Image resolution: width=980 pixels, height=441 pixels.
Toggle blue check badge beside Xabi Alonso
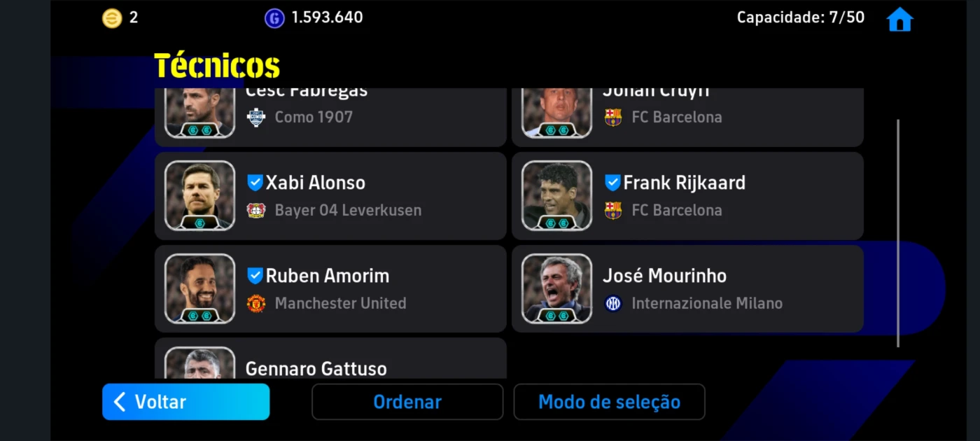(255, 183)
